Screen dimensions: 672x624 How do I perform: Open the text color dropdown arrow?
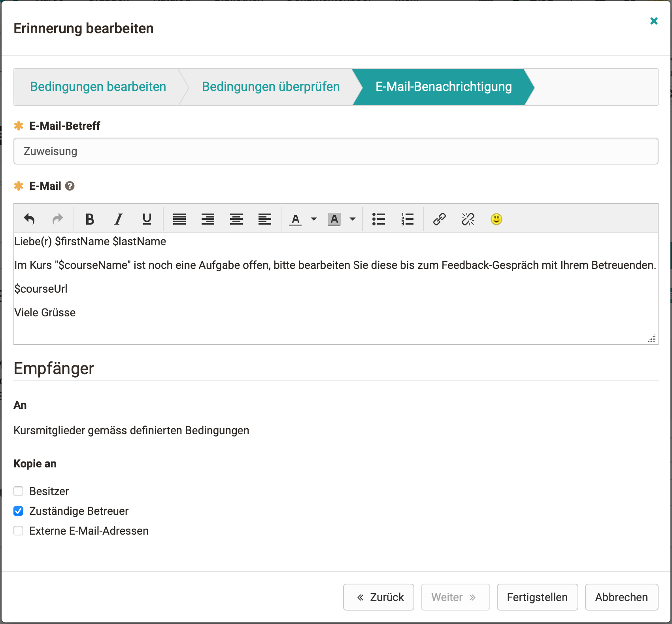[x=314, y=219]
